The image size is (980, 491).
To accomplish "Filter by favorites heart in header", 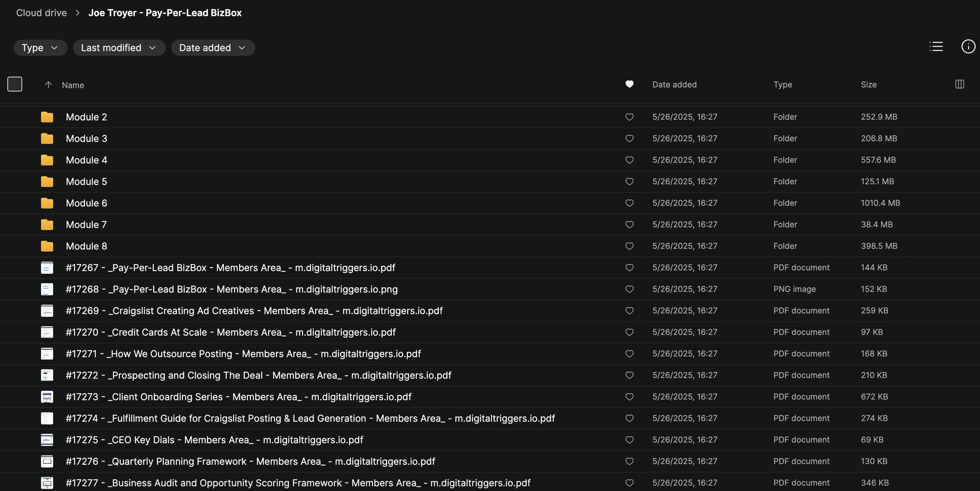I will click(629, 84).
